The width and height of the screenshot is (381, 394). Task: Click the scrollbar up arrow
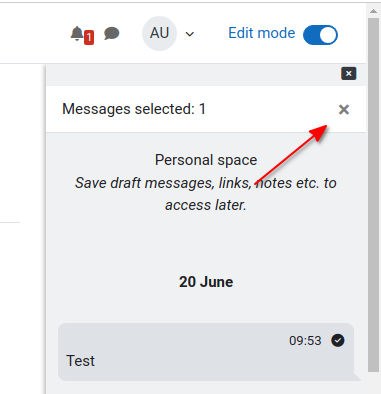pos(373,11)
